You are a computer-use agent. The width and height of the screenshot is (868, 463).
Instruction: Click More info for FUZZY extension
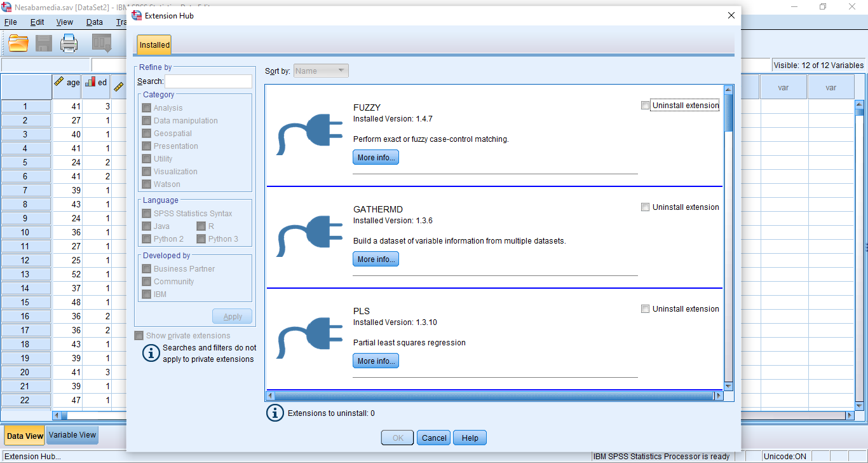pyautogui.click(x=376, y=157)
